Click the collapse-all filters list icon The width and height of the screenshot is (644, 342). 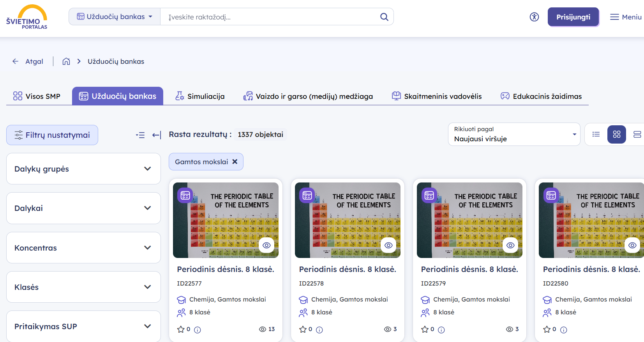[x=140, y=135]
